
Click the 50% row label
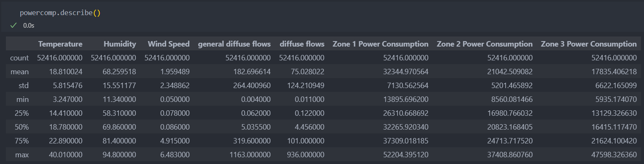[x=22, y=127]
